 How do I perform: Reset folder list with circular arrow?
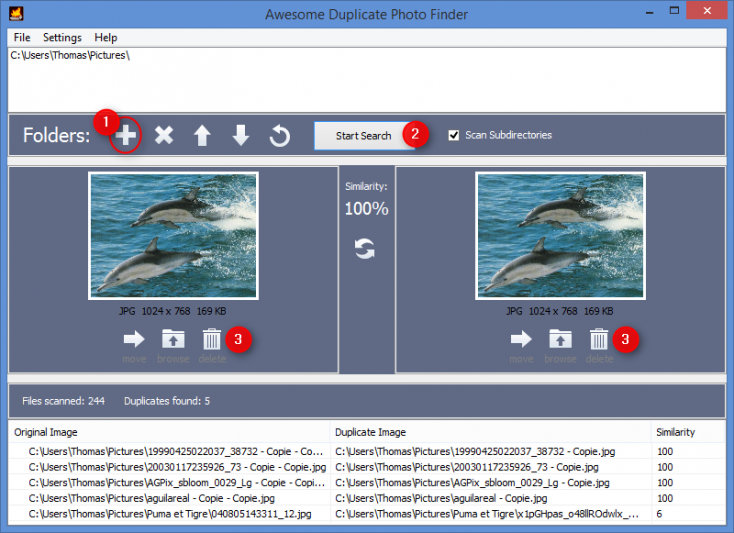click(x=280, y=135)
